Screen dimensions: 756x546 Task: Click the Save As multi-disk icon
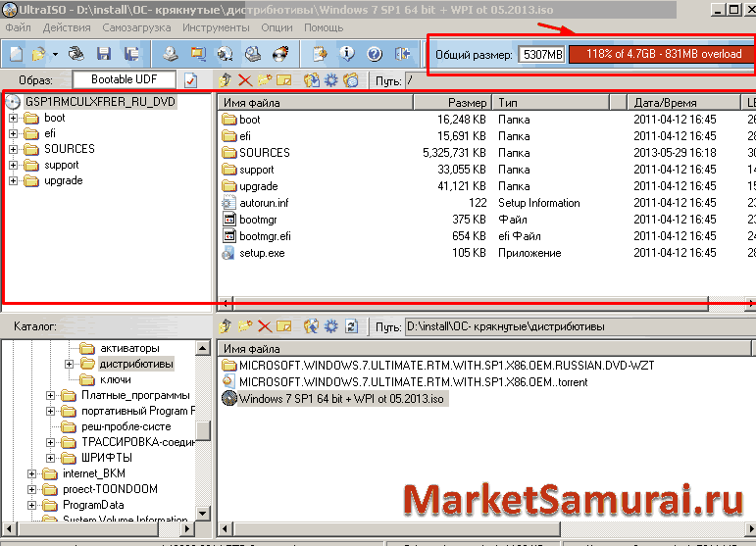(131, 54)
